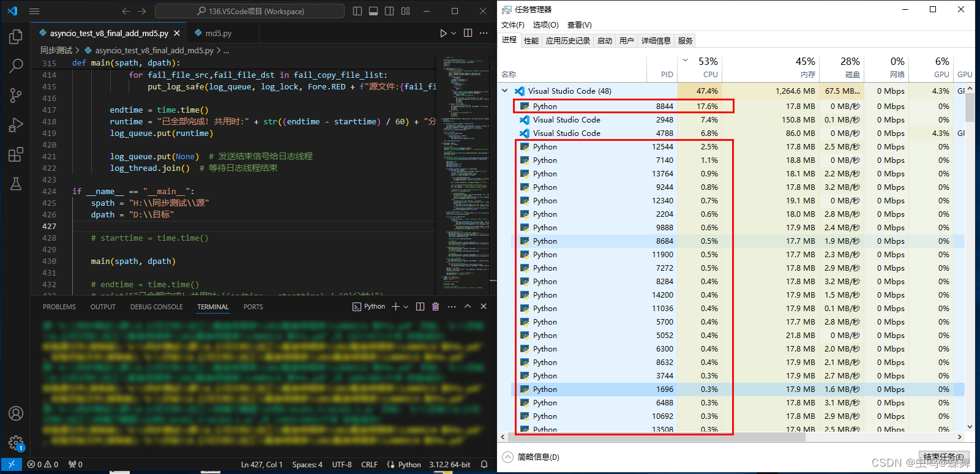Change indentation via Spaces: 4
Image resolution: width=980 pixels, height=474 pixels.
click(307, 464)
